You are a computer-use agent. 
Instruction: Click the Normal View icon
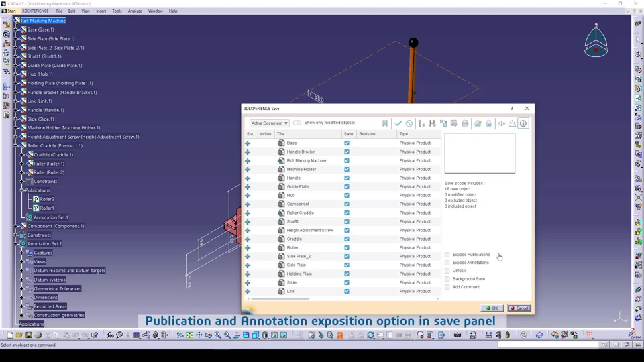[237, 335]
